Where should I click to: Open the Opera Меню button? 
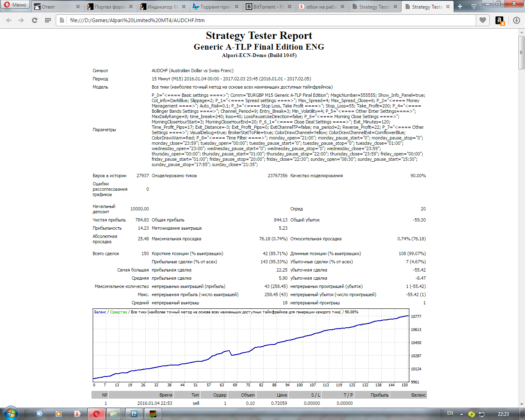pos(15,5)
